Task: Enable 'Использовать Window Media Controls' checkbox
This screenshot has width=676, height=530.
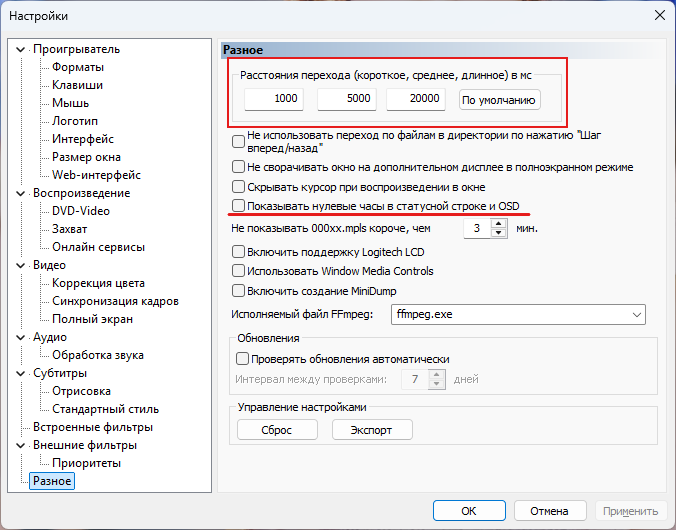Action: click(238, 271)
